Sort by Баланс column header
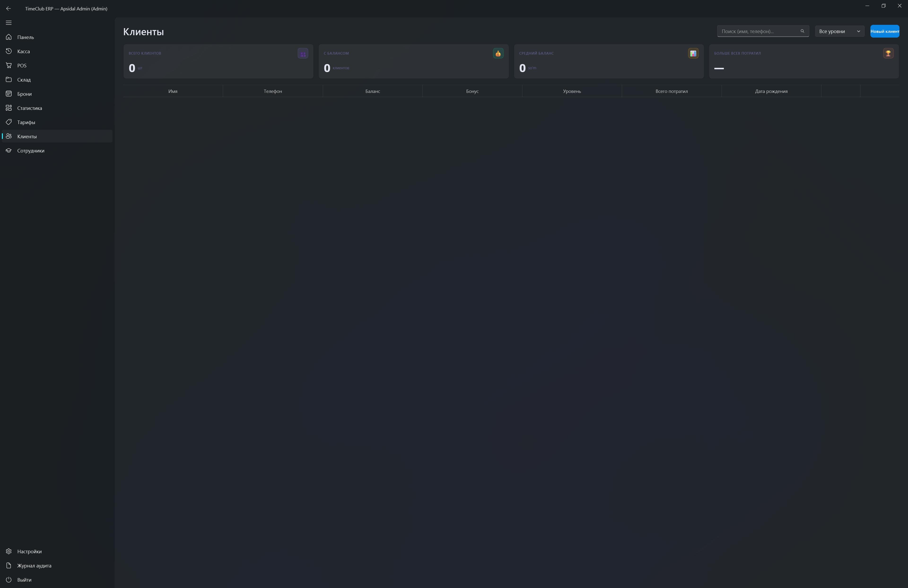908x588 pixels. click(x=373, y=91)
